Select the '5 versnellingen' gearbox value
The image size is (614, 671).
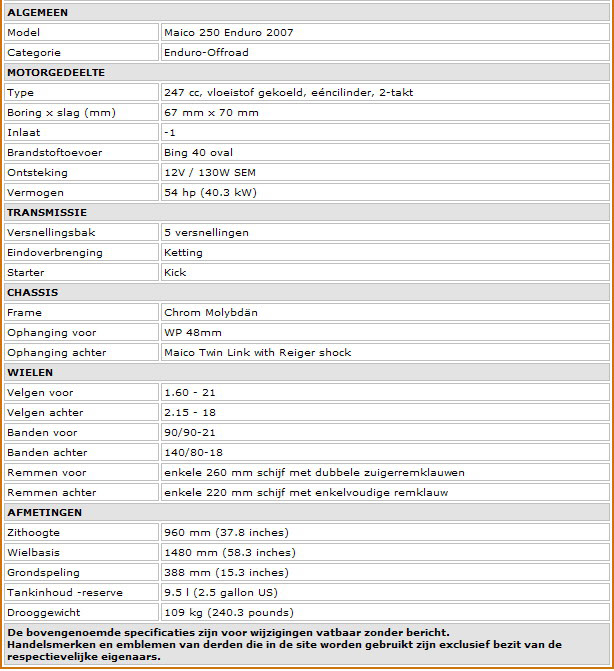point(206,232)
